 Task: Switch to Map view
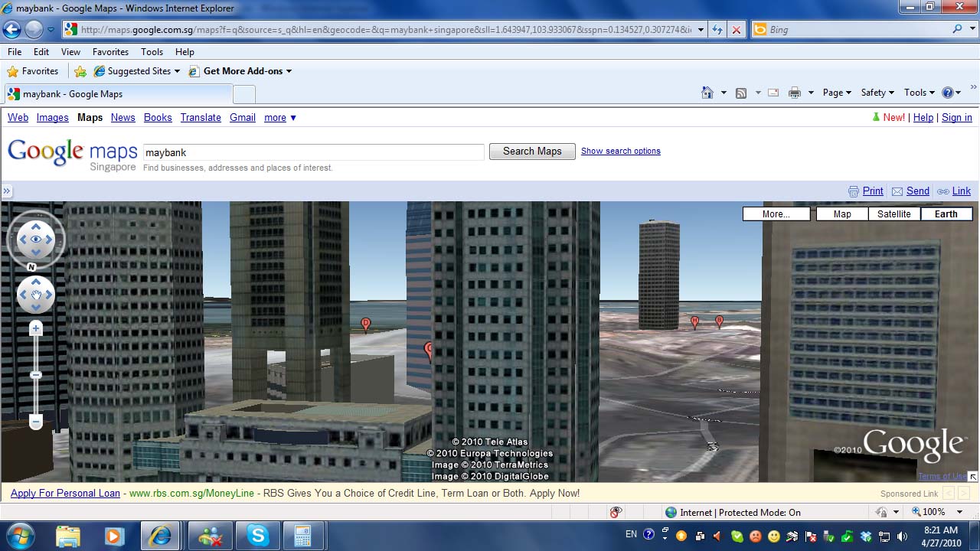pyautogui.click(x=842, y=214)
